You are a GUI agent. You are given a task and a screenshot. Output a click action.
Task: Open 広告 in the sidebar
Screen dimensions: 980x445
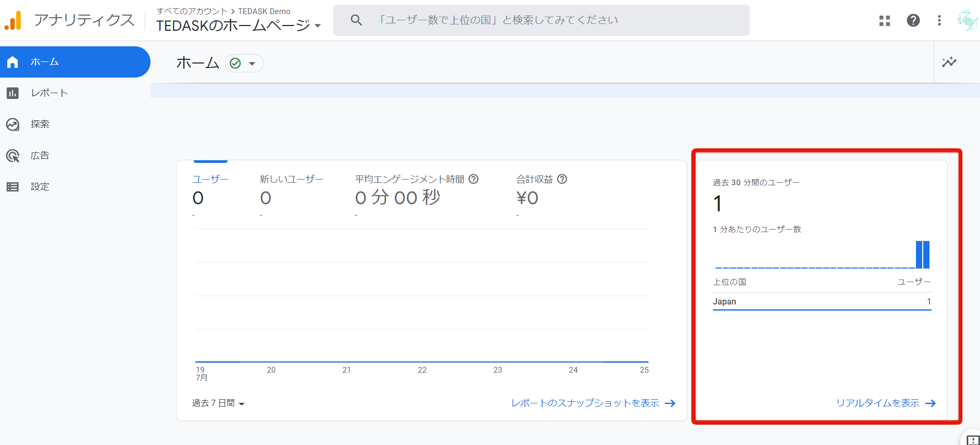(40, 156)
